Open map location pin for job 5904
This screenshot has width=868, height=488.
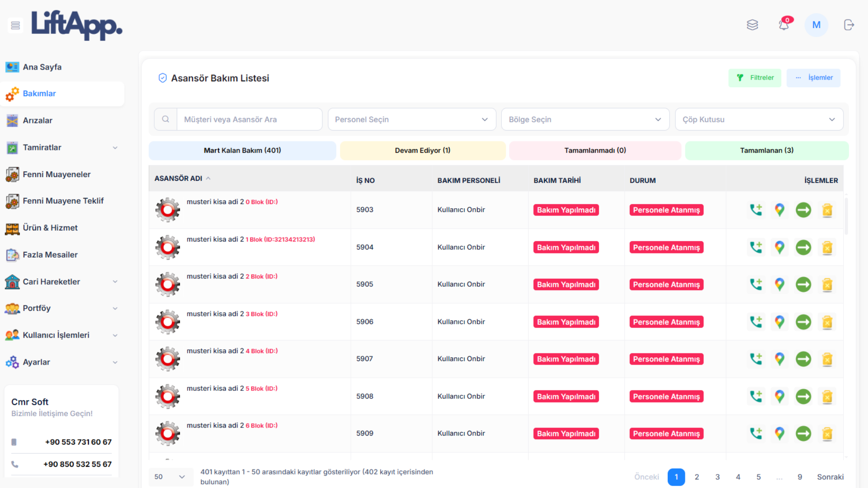(x=779, y=247)
